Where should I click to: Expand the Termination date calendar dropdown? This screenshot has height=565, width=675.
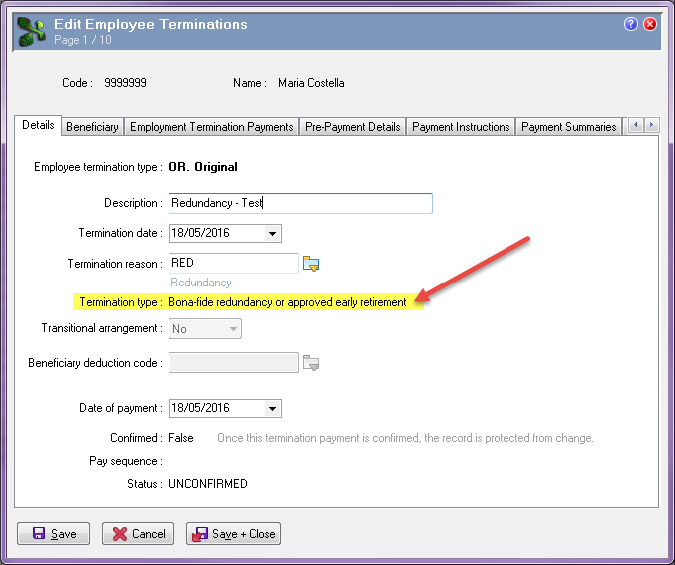[x=272, y=233]
